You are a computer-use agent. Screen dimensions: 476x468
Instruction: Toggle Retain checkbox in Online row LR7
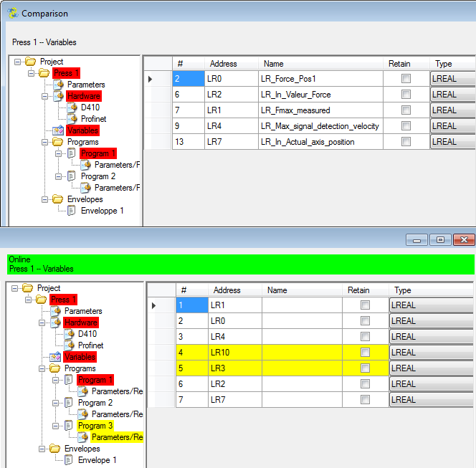pyautogui.click(x=365, y=400)
